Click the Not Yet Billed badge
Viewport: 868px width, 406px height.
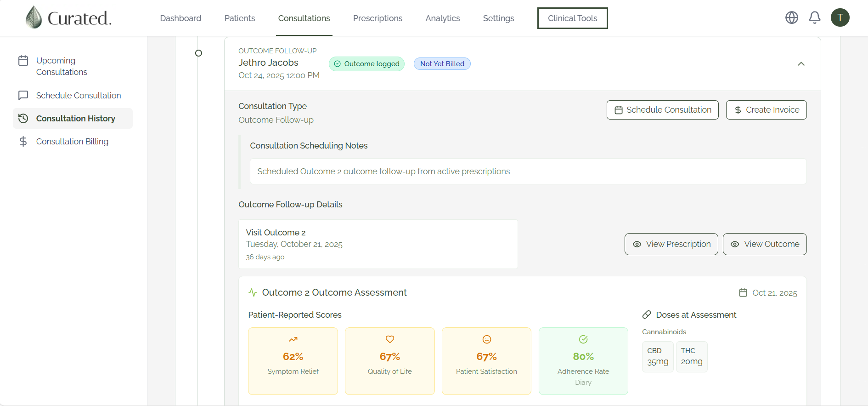pyautogui.click(x=442, y=64)
